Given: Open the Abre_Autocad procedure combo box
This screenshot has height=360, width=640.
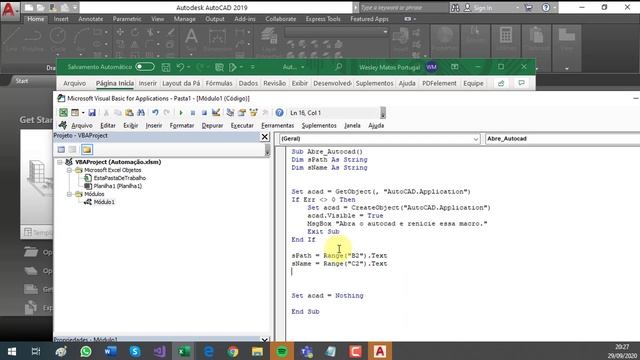Looking at the screenshot, I should 562,139.
